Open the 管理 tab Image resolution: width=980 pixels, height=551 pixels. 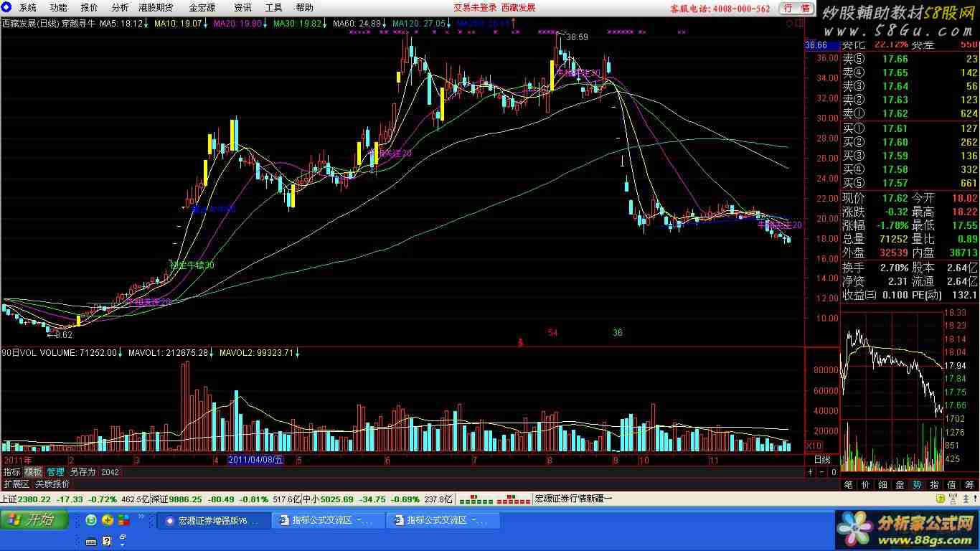(x=55, y=472)
